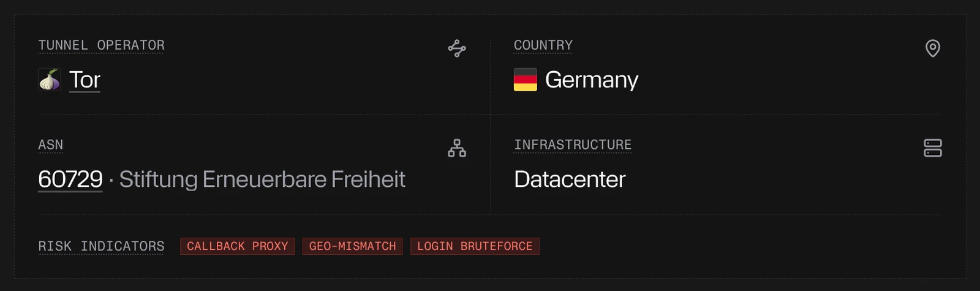
Task: Click the TUNNEL OPERATOR label
Action: tap(101, 45)
